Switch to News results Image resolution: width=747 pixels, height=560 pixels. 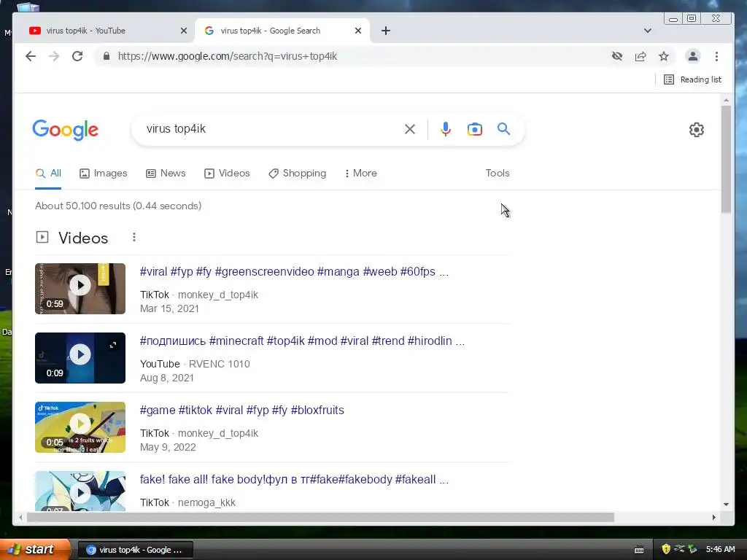(x=166, y=174)
